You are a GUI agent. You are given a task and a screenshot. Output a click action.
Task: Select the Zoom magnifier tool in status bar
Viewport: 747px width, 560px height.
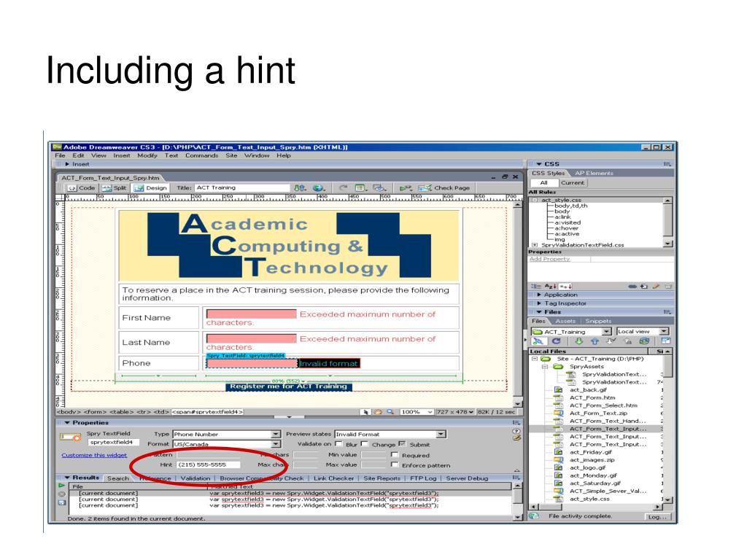point(390,412)
